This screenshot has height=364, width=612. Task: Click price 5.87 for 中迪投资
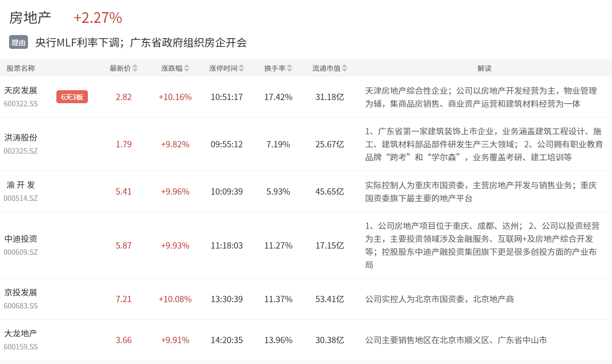[123, 245]
